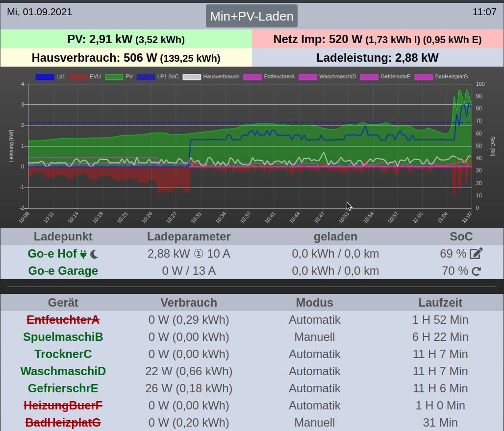Viewport: 504px width, 431px height.
Task: Edit SoC with the pencil icon
Action: point(476,254)
